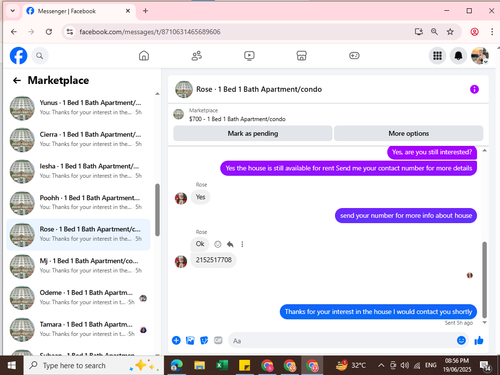Open Excel from taskbar
The image size is (500, 375).
tap(222, 366)
